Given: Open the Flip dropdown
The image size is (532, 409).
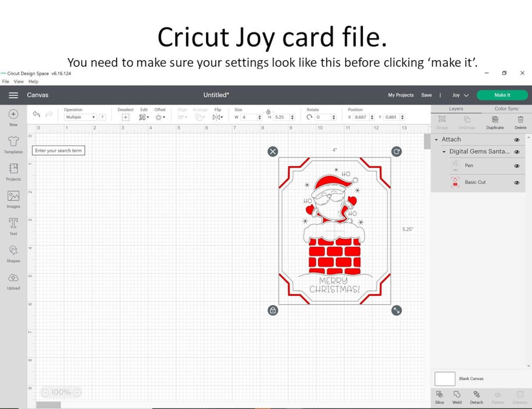Looking at the screenshot, I should (218, 117).
